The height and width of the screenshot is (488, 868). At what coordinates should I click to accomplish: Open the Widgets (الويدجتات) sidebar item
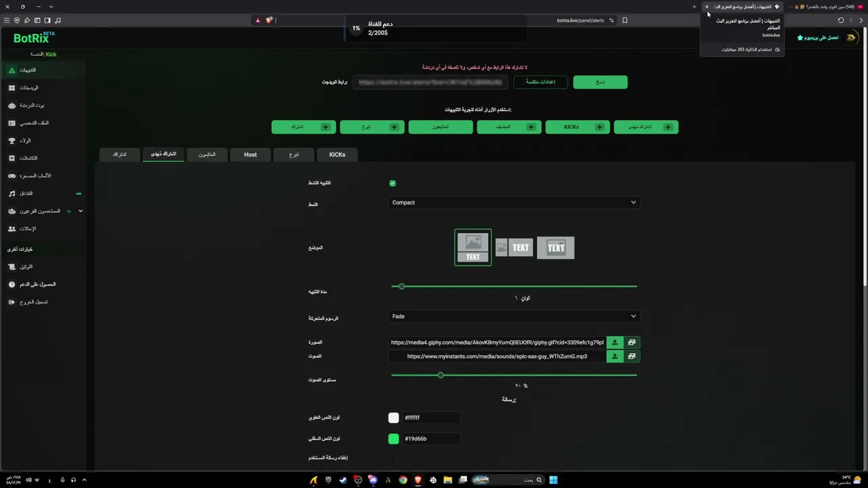point(43,87)
